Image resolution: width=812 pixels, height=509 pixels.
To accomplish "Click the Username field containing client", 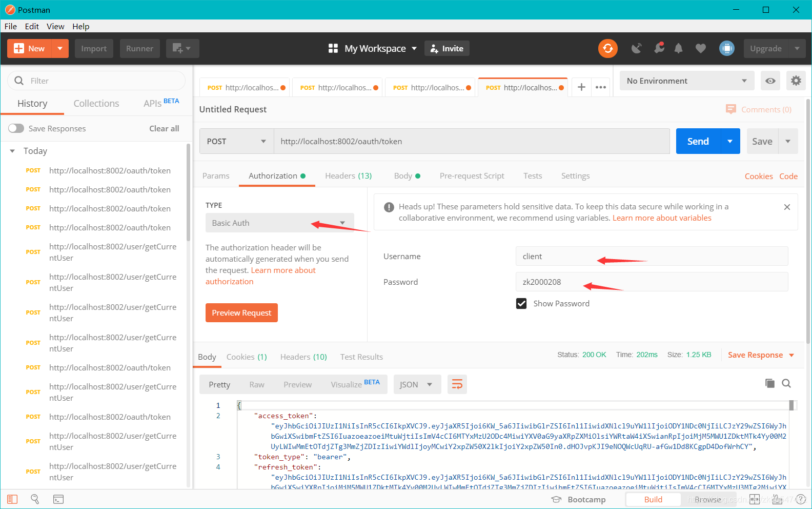I will (652, 256).
